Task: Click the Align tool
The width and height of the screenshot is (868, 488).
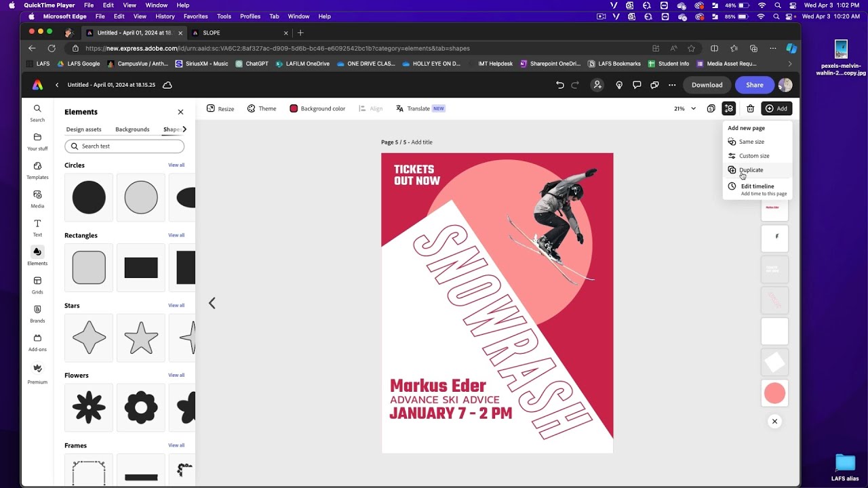Action: [371, 108]
